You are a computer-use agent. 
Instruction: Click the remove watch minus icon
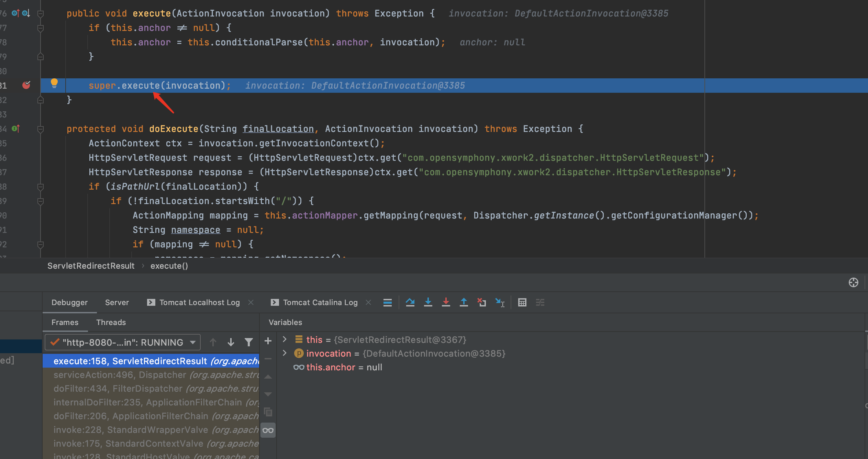tap(268, 359)
